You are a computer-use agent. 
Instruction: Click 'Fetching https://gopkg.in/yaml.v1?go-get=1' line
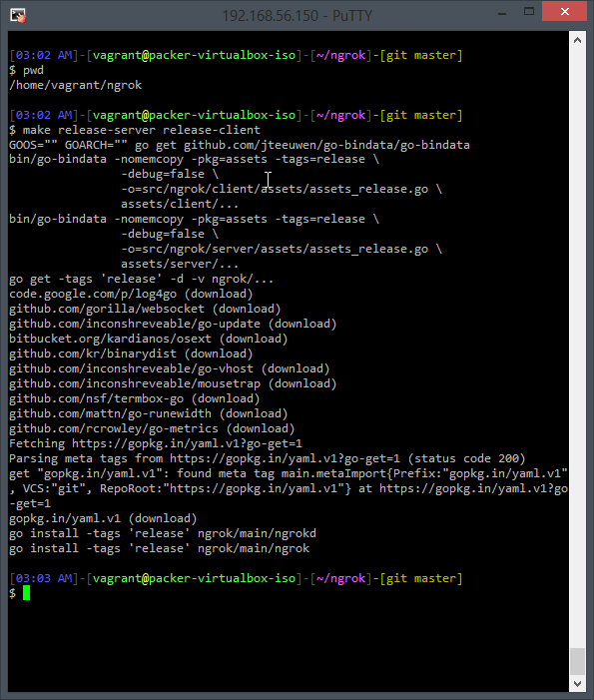coord(156,443)
